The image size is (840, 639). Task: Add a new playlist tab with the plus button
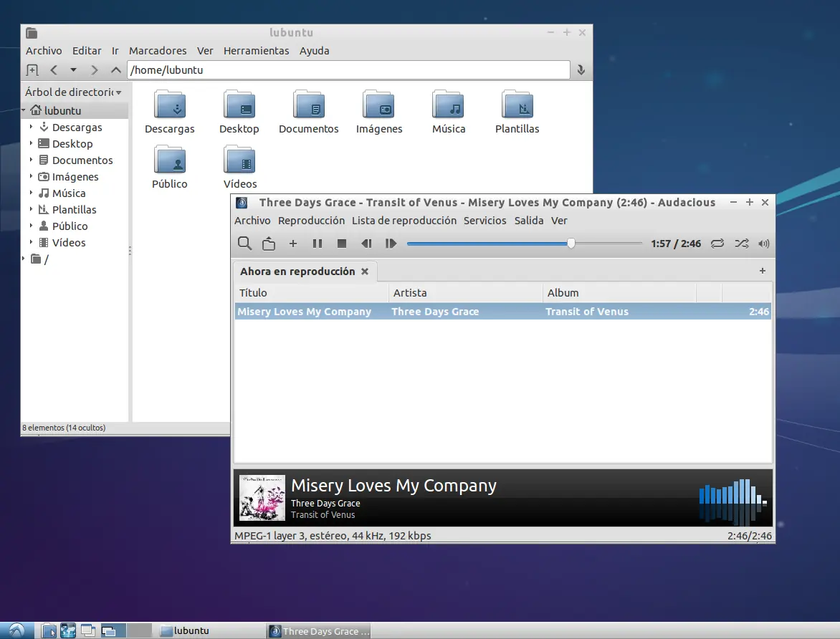[x=763, y=271]
